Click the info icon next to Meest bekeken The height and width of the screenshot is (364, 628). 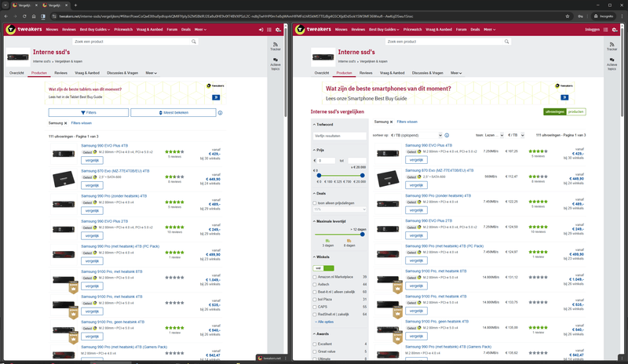pyautogui.click(x=220, y=113)
